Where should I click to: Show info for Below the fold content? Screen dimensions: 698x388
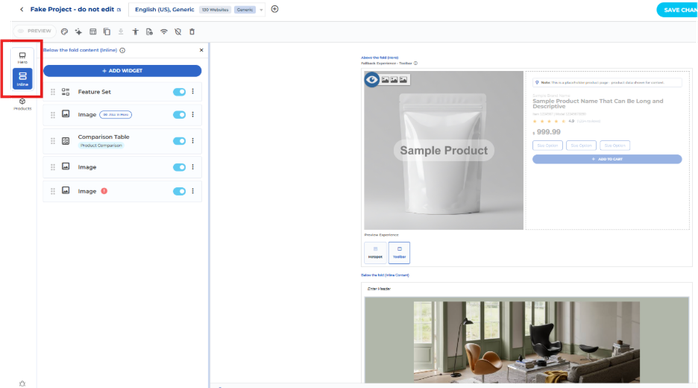122,50
